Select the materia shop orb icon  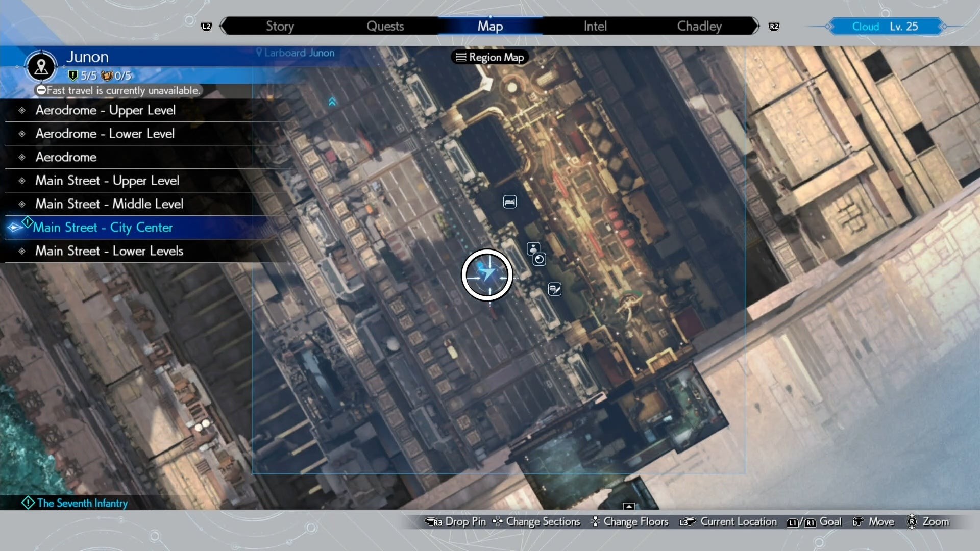tap(539, 259)
